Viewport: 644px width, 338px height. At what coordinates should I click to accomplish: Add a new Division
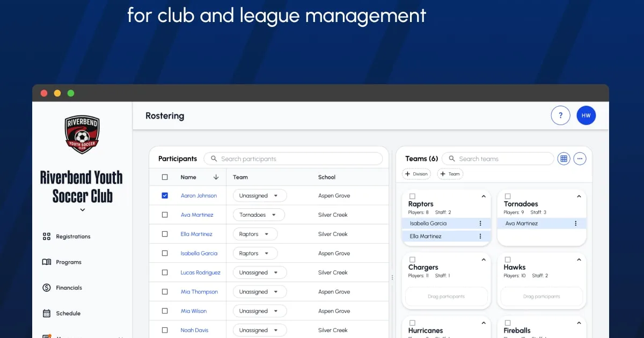pos(416,174)
